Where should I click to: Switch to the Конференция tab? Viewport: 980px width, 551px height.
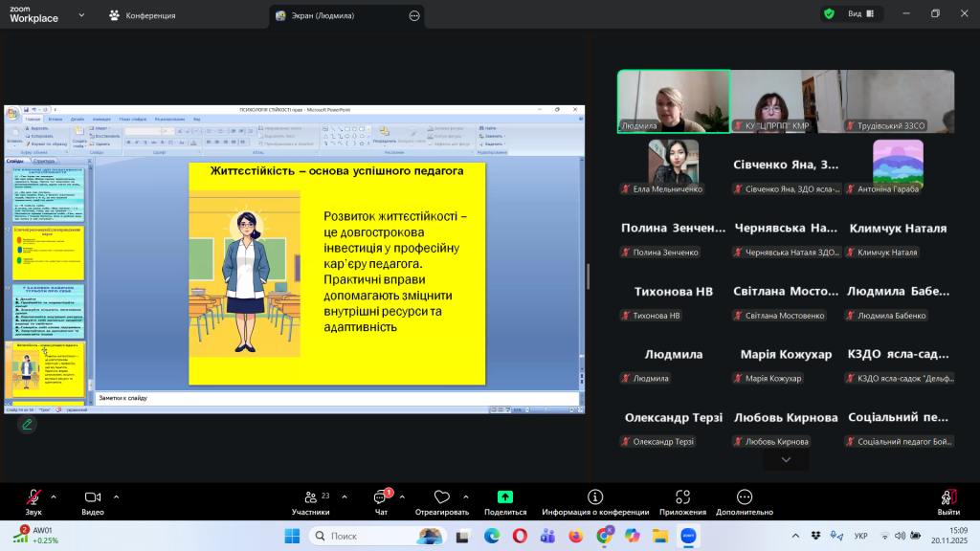click(x=142, y=15)
